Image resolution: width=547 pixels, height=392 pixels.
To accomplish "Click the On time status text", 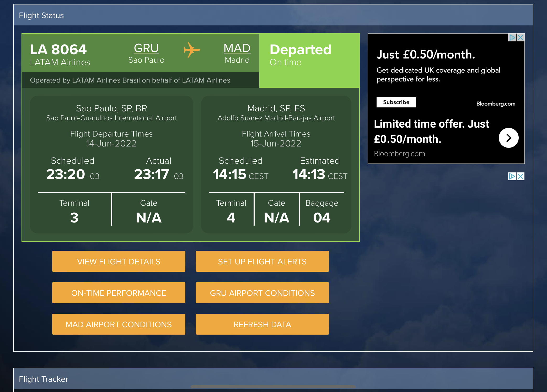I will (286, 62).
